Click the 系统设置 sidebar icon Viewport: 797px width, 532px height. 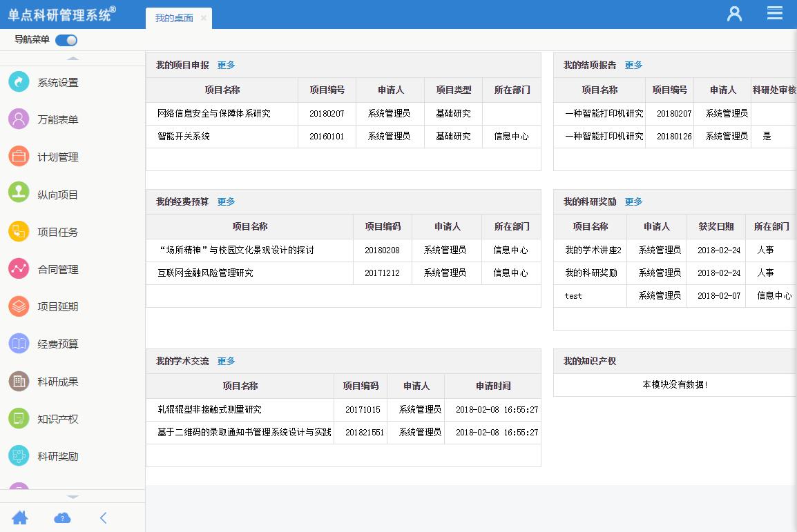pyautogui.click(x=19, y=82)
